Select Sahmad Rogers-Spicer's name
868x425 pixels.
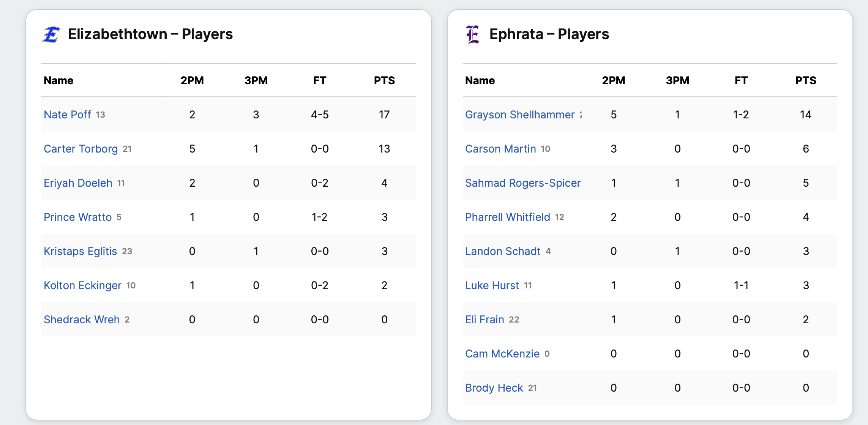pos(522,183)
